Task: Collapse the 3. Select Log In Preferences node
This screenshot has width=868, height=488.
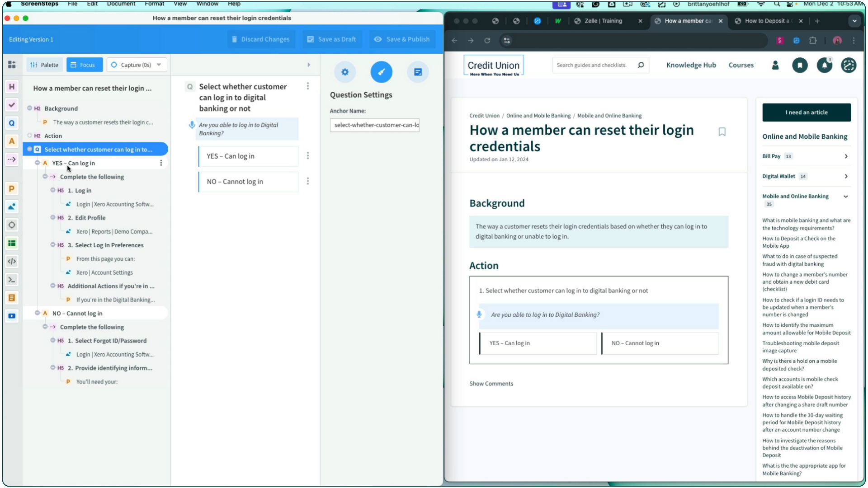Action: (x=52, y=245)
